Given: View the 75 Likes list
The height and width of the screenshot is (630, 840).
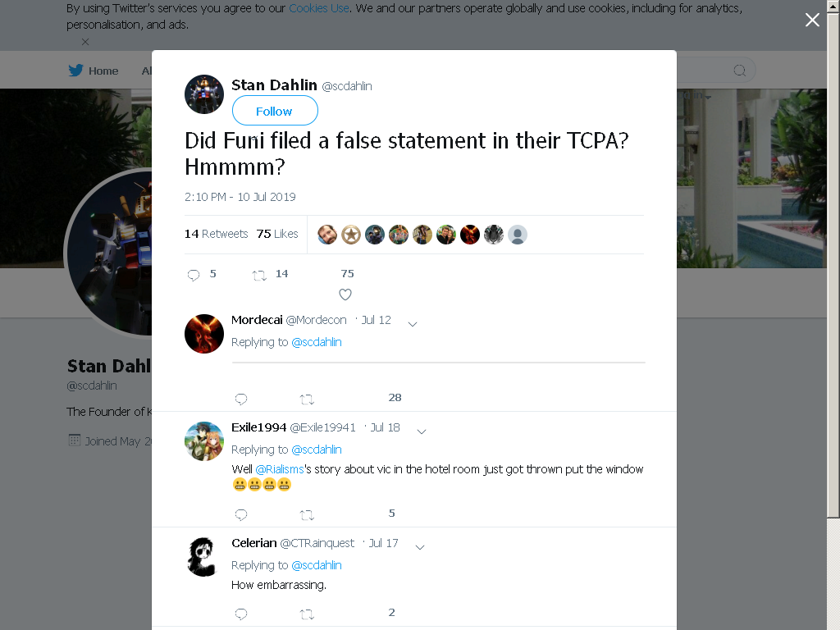Looking at the screenshot, I should pos(277,234).
